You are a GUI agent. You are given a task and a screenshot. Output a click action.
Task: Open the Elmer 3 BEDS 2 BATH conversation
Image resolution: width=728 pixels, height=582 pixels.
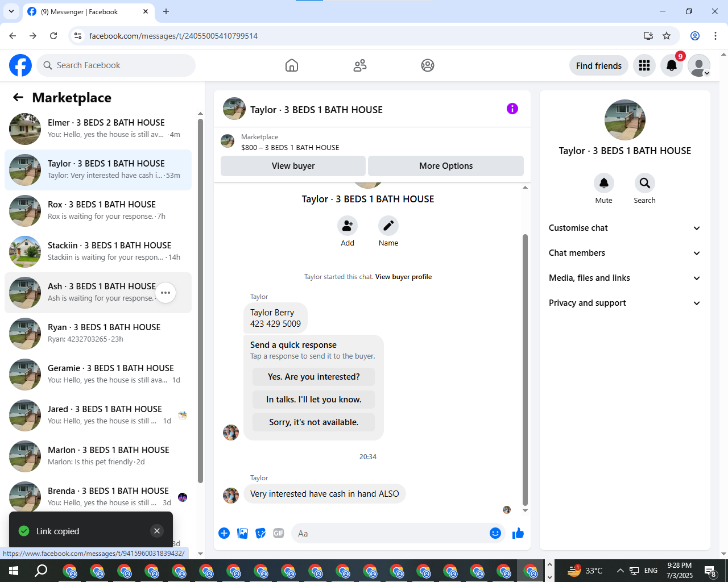pyautogui.click(x=98, y=129)
